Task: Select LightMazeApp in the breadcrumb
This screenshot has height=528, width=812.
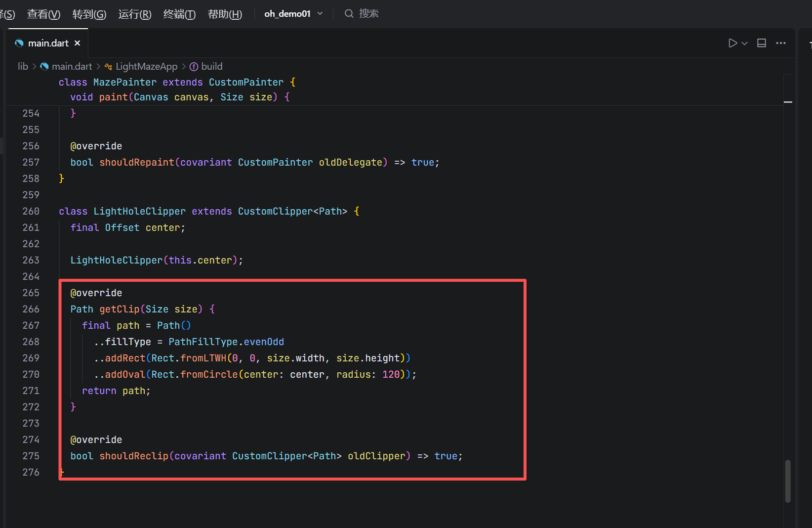Action: pyautogui.click(x=146, y=66)
